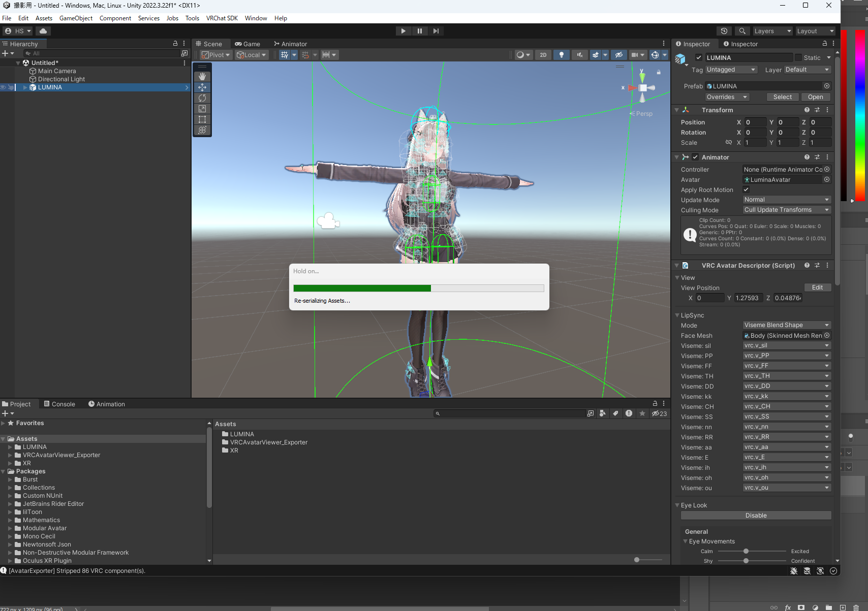
Task: Open the VRChat SDK menu
Action: [x=222, y=18]
